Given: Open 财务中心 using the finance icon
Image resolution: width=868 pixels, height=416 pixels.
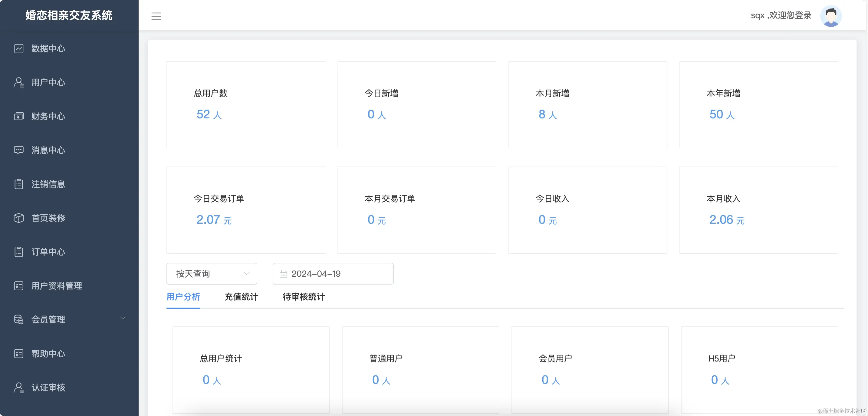Looking at the screenshot, I should pyautogui.click(x=18, y=116).
